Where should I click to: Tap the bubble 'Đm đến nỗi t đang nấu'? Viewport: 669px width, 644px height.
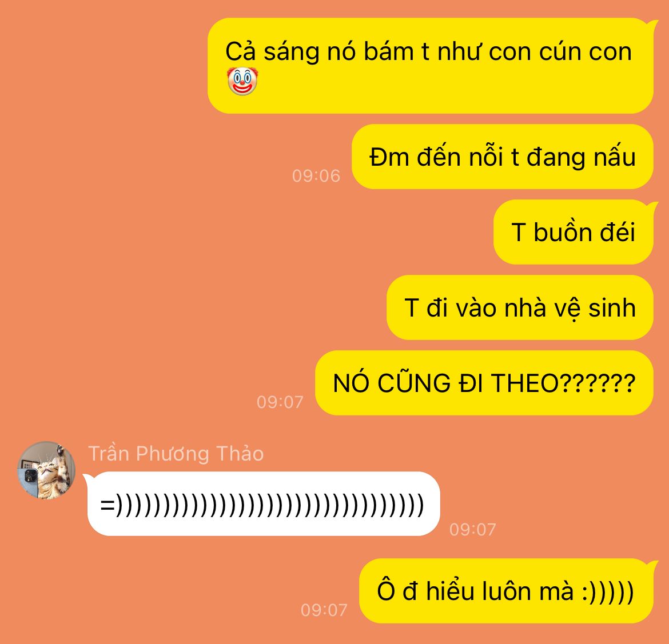click(x=502, y=157)
